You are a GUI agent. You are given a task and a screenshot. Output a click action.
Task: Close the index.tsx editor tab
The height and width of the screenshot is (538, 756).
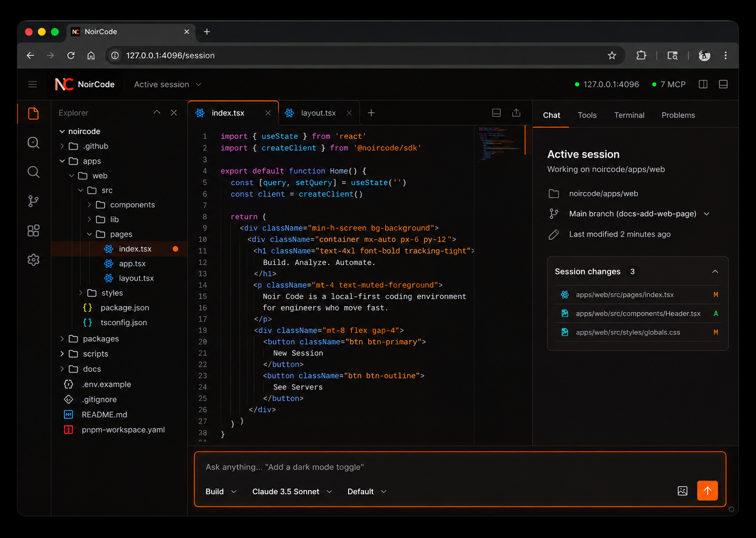coord(268,113)
